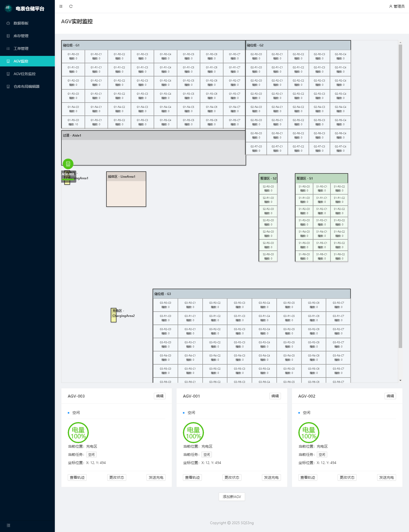Click the platform logo icon

point(8,8)
